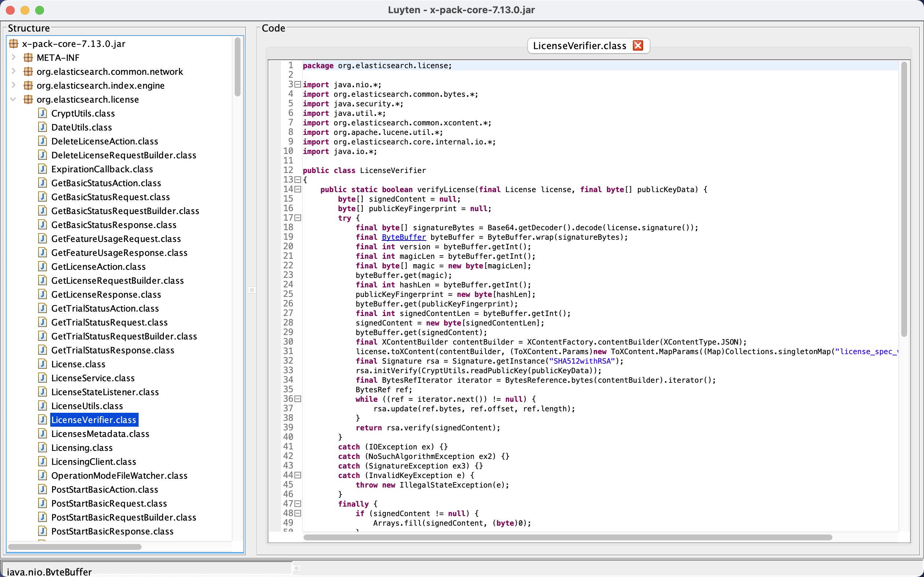The height and width of the screenshot is (577, 924).
Task: Select x-pack-core-7.13.0.jar root node
Action: tap(74, 44)
